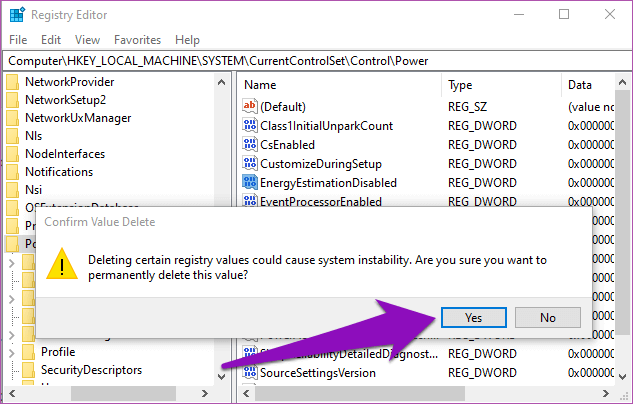Select the NetworkProvider key name
The width and height of the screenshot is (633, 404).
pos(69,82)
